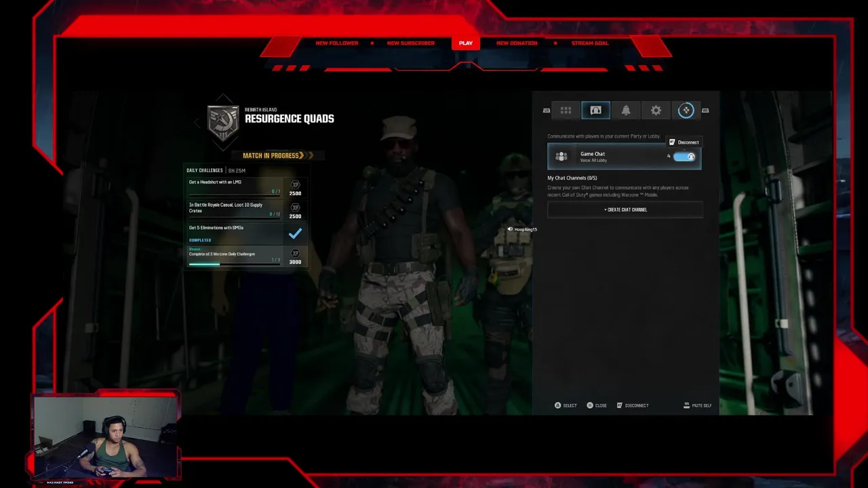868x488 pixels.
Task: Select the headset voice channels tab
Action: [x=595, y=110]
